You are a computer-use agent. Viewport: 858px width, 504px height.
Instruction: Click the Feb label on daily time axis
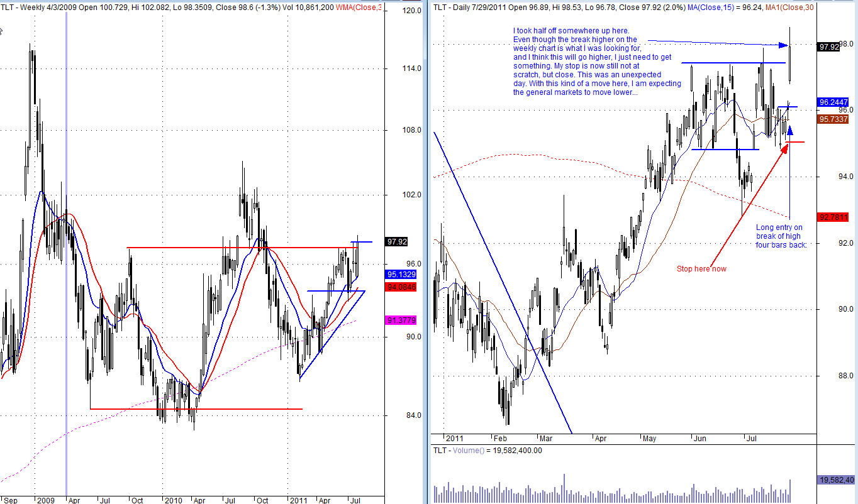tap(500, 438)
